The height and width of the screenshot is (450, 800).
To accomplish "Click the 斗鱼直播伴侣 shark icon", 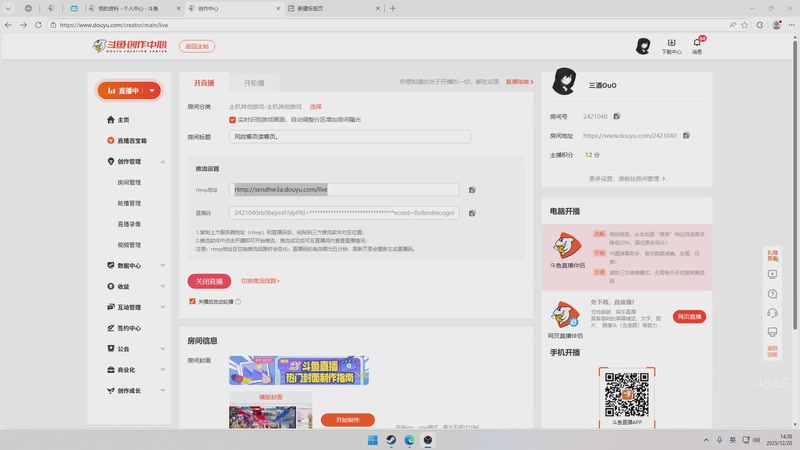I will coord(567,246).
